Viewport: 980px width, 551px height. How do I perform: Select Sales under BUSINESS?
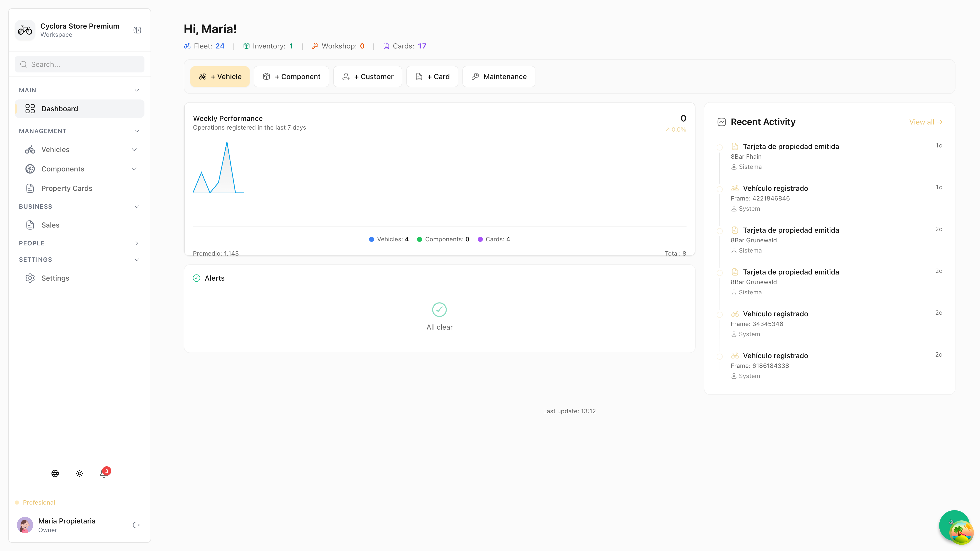[x=50, y=225]
